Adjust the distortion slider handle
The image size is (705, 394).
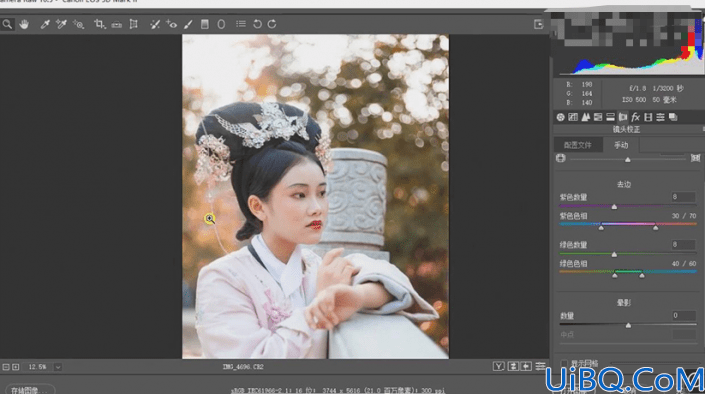[x=628, y=160]
